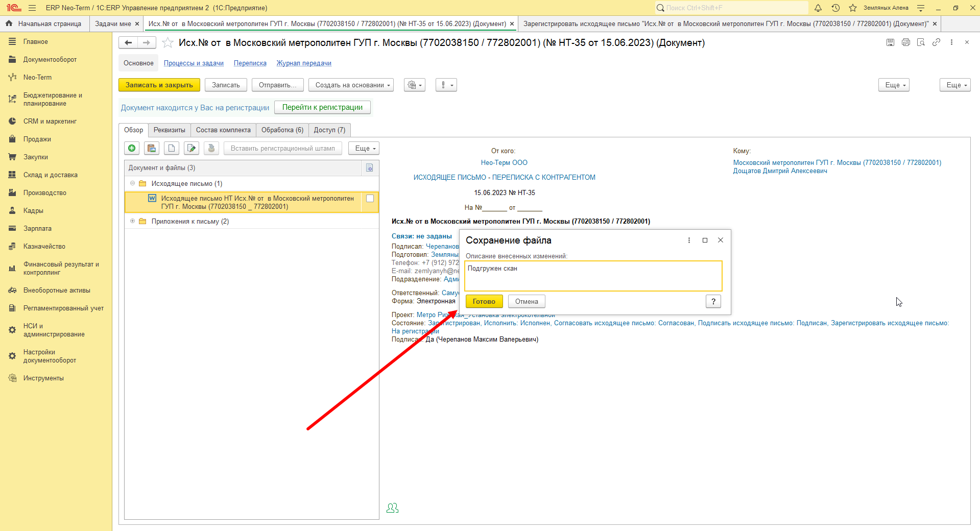The height and width of the screenshot is (531, 980).
Task: Switch to the Реквизиты tab
Action: [x=170, y=130]
